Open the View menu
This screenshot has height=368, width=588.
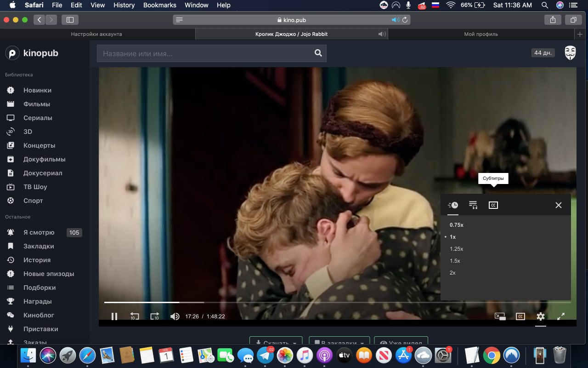coord(97,5)
